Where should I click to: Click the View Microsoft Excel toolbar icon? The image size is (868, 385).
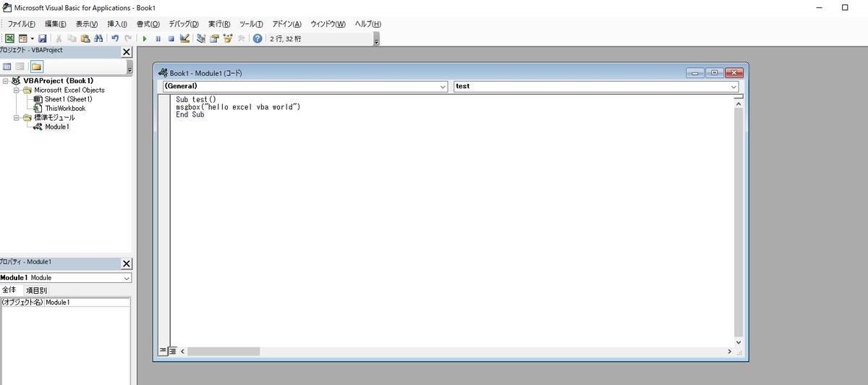[x=9, y=38]
